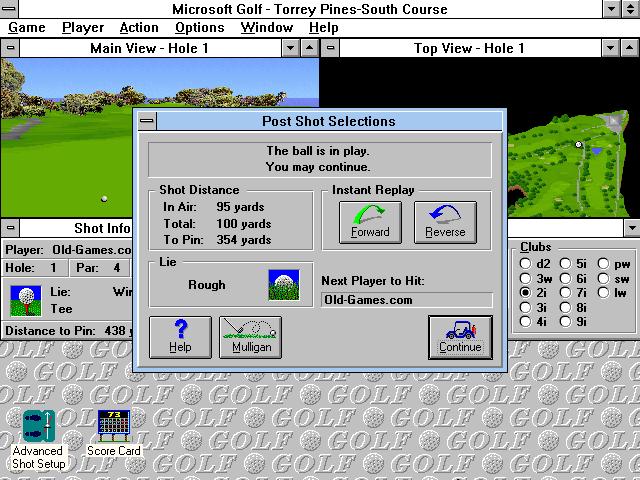This screenshot has width=640, height=480.
Task: Open the Score Card icon
Action: click(114, 426)
